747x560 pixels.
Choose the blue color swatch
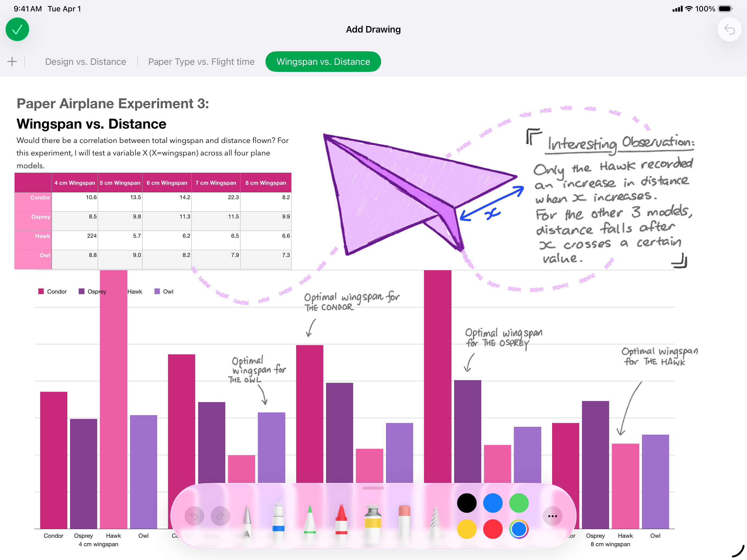pyautogui.click(x=493, y=503)
